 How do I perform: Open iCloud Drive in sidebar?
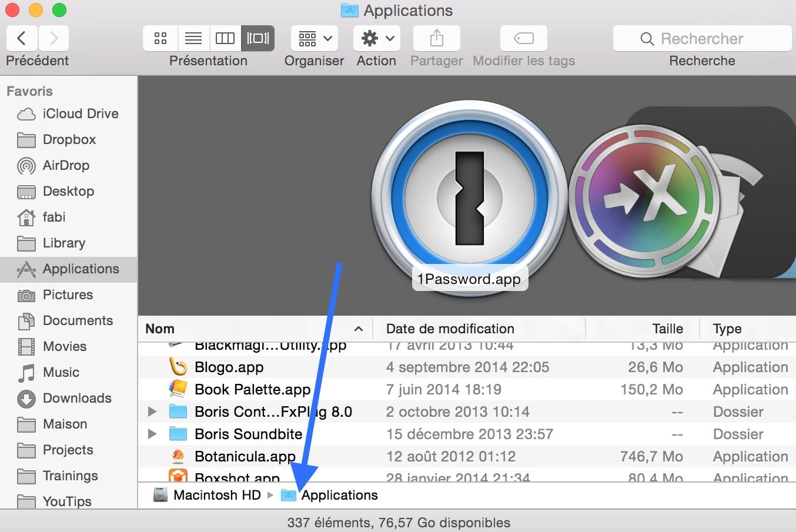point(69,113)
